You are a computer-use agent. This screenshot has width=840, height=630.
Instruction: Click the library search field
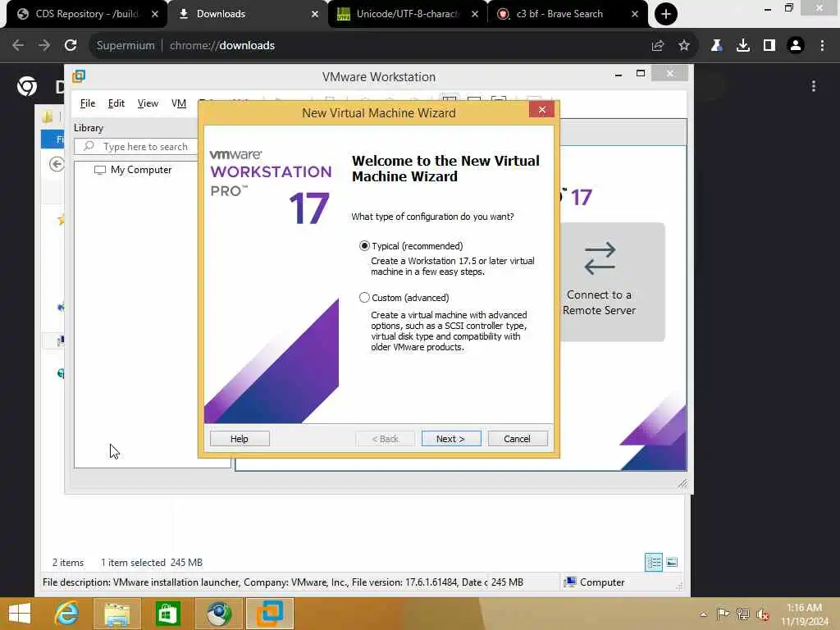click(138, 146)
